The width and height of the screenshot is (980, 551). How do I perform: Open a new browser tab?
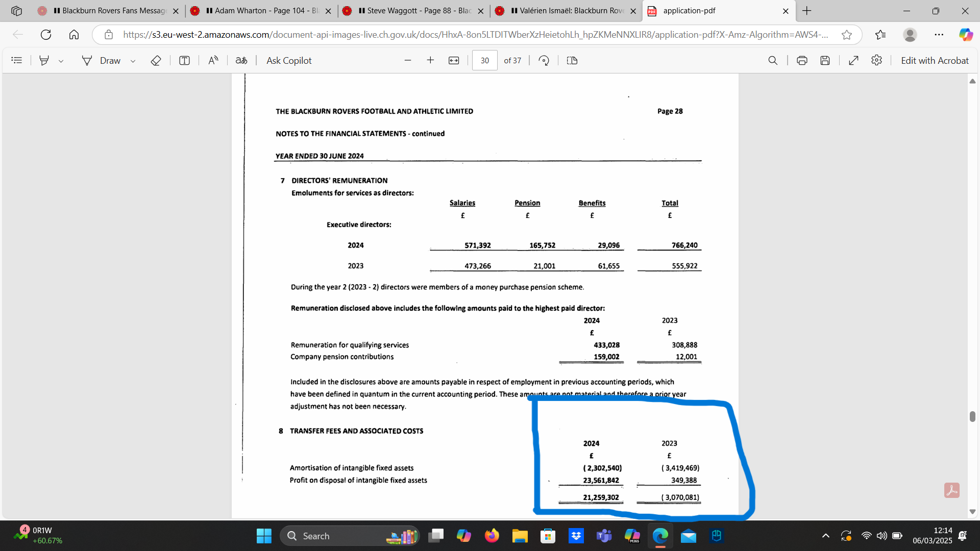tap(807, 11)
